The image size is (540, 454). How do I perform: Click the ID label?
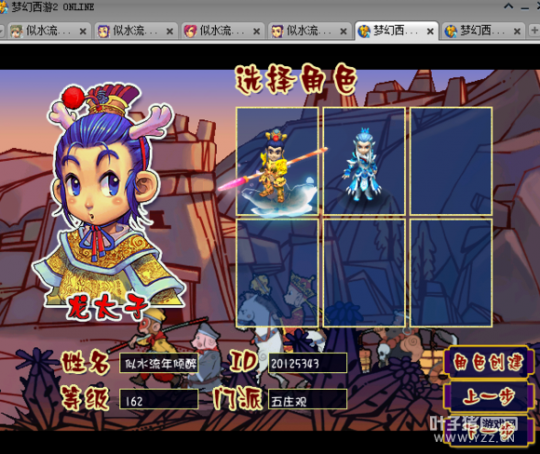pos(244,362)
